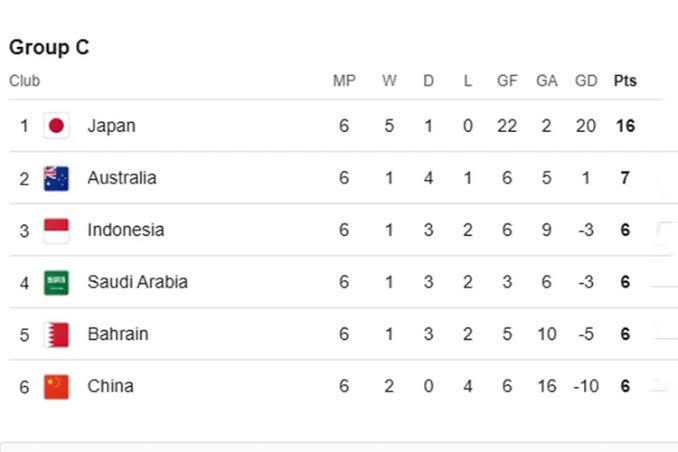Click the Bahrain flag icon
This screenshot has height=452, width=678.
click(x=56, y=334)
